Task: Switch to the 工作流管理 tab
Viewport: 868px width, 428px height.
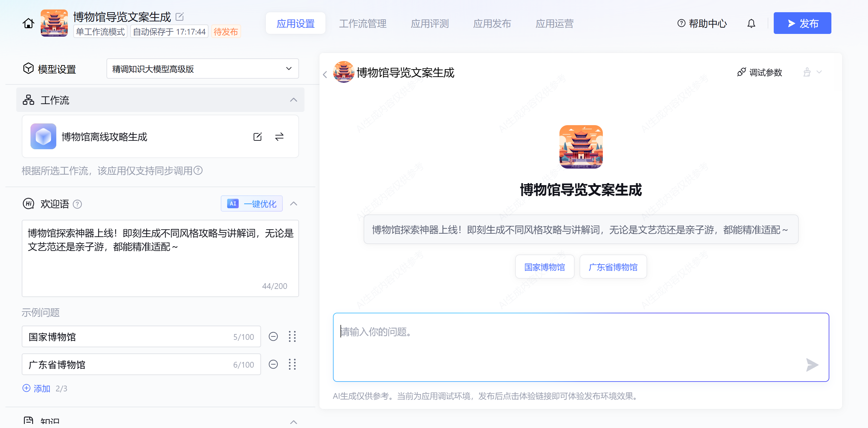Action: [x=362, y=23]
